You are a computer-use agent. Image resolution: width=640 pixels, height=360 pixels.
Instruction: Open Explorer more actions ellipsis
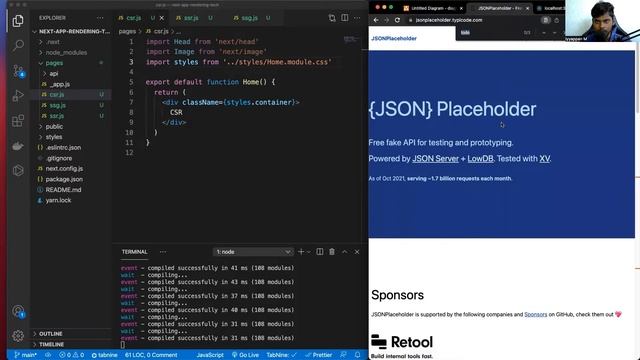(x=100, y=18)
